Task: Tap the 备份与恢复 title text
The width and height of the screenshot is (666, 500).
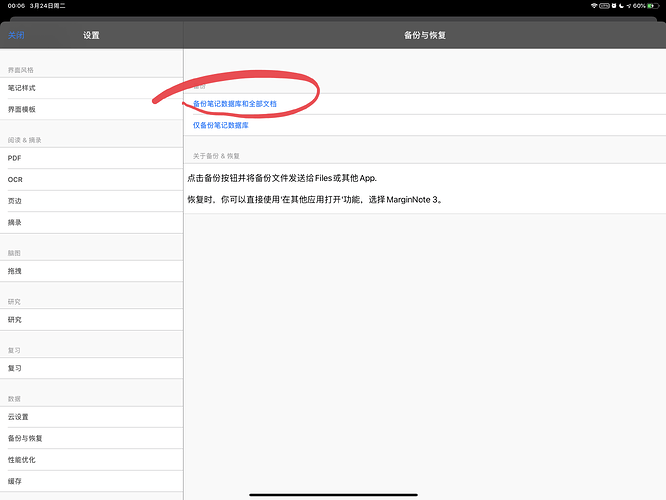Action: point(425,35)
